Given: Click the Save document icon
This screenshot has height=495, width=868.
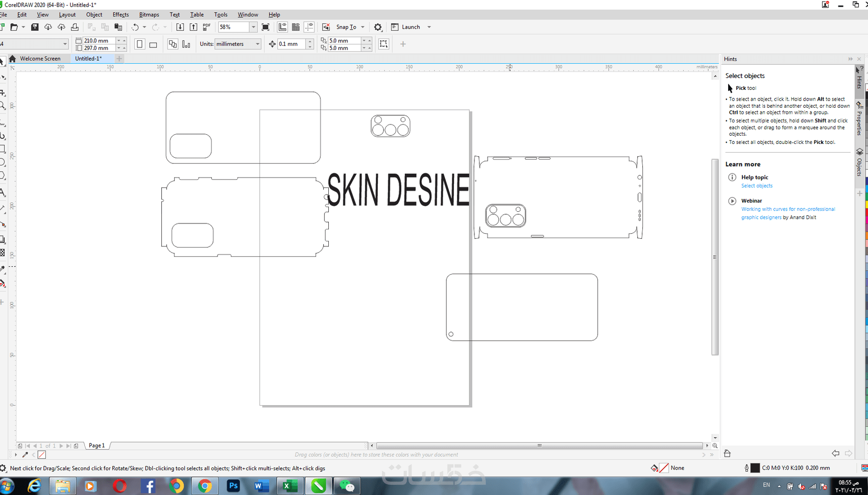Looking at the screenshot, I should (x=35, y=27).
